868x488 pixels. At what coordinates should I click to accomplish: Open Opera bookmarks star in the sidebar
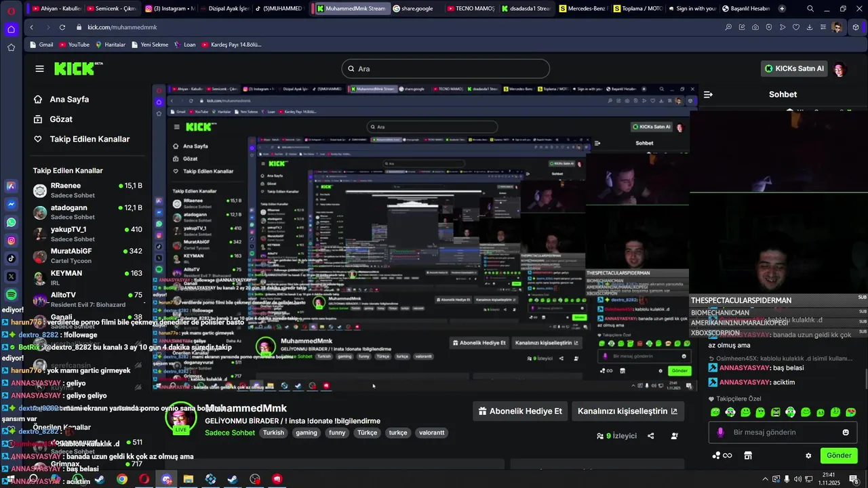click(x=11, y=47)
